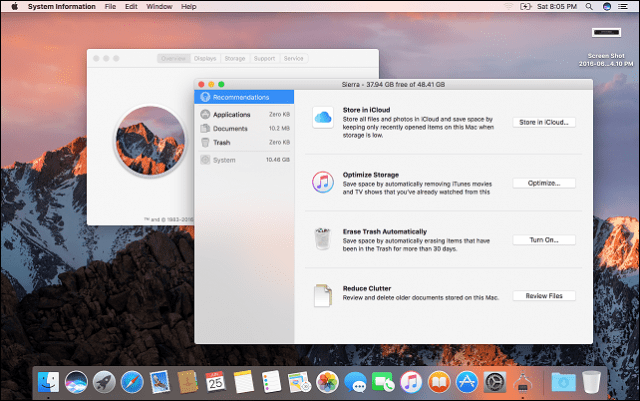
Task: Click window title Sierra 37.94 GB free
Action: tap(393, 85)
